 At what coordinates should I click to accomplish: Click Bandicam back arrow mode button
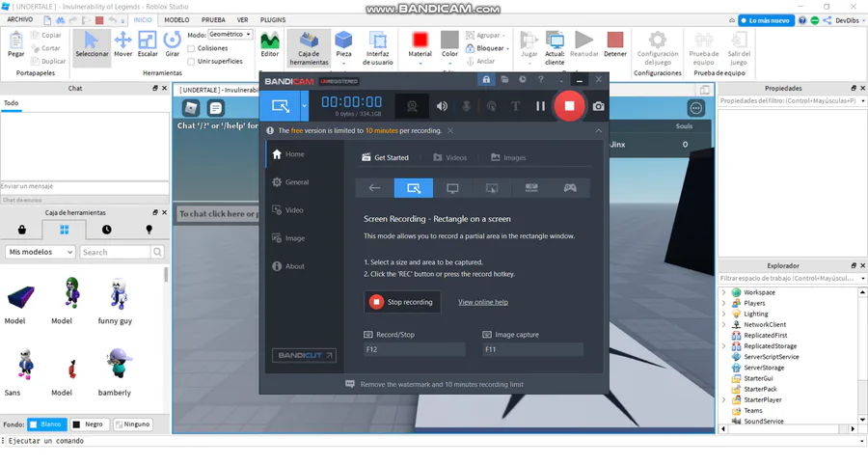pos(374,188)
